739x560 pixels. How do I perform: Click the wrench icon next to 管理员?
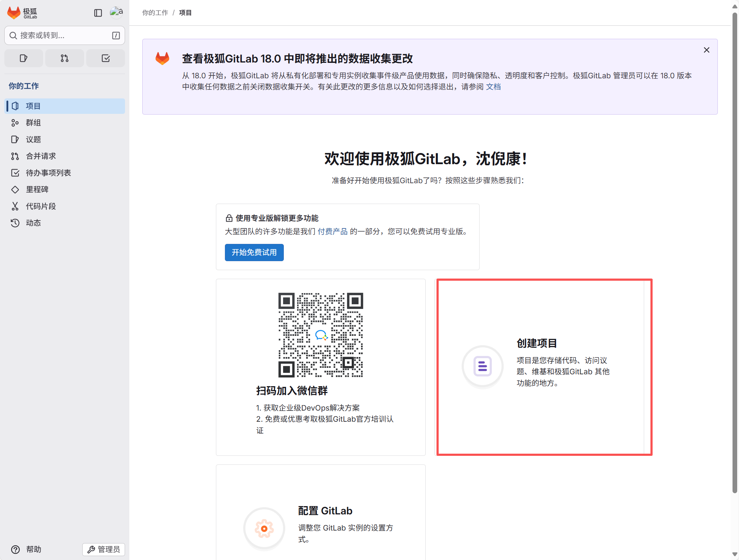(x=91, y=549)
